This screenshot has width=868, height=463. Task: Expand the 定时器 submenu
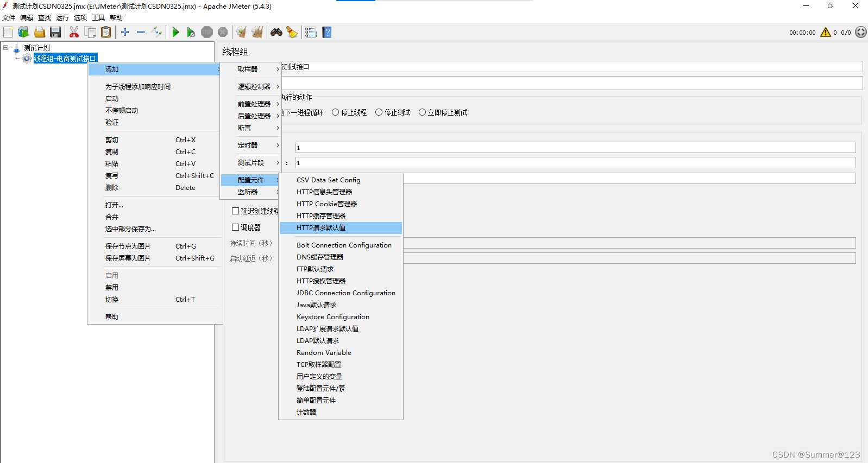(x=250, y=145)
